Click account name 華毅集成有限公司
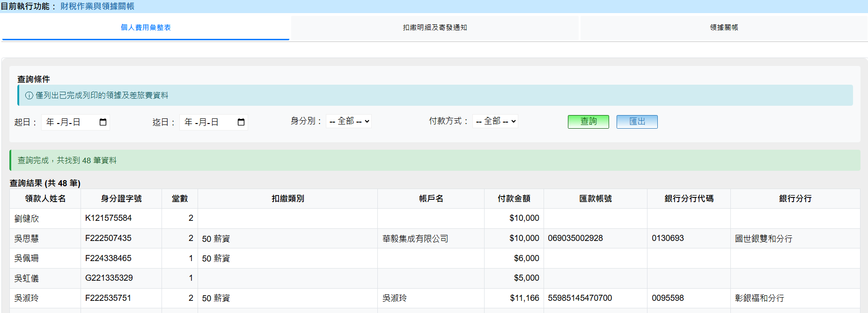 [x=415, y=239]
